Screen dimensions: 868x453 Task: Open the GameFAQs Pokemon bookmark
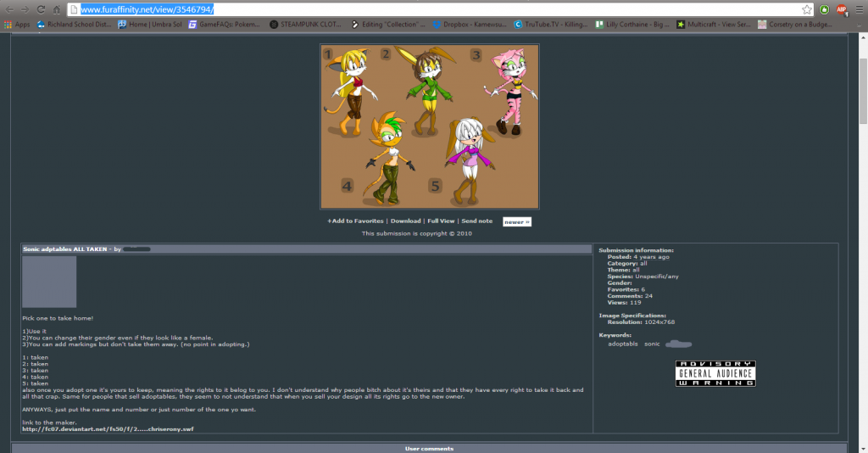pos(224,25)
